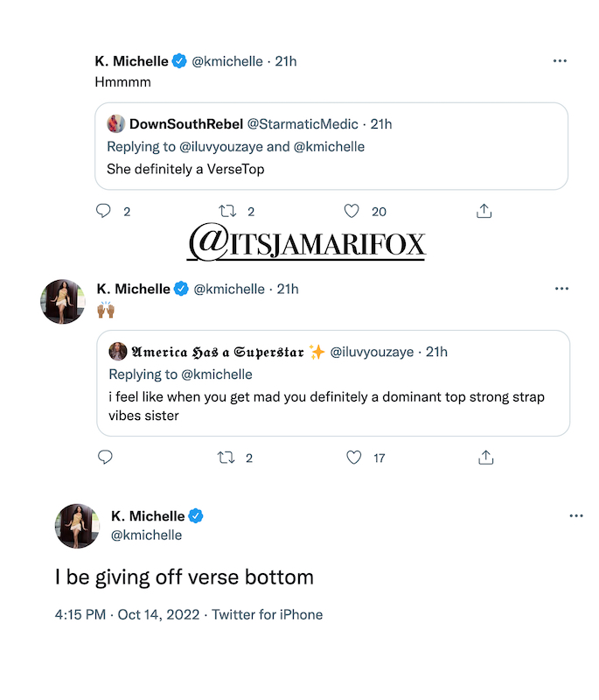This screenshot has width=599, height=700.
Task: Reply to the raised-hands emoji tweet
Action: [x=105, y=457]
